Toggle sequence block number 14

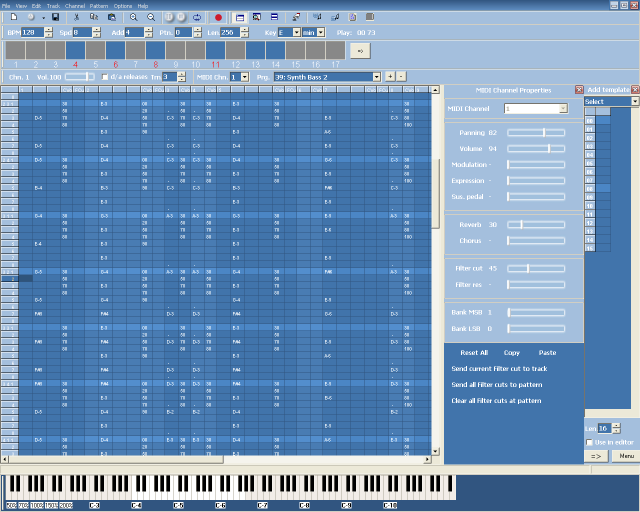(275, 51)
